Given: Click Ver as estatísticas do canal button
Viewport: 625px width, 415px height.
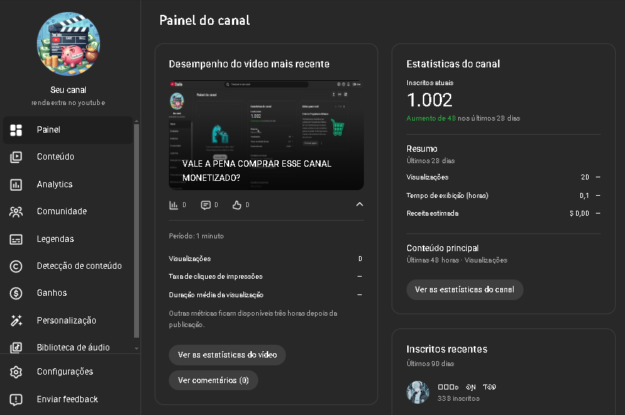Looking at the screenshot, I should 465,290.
